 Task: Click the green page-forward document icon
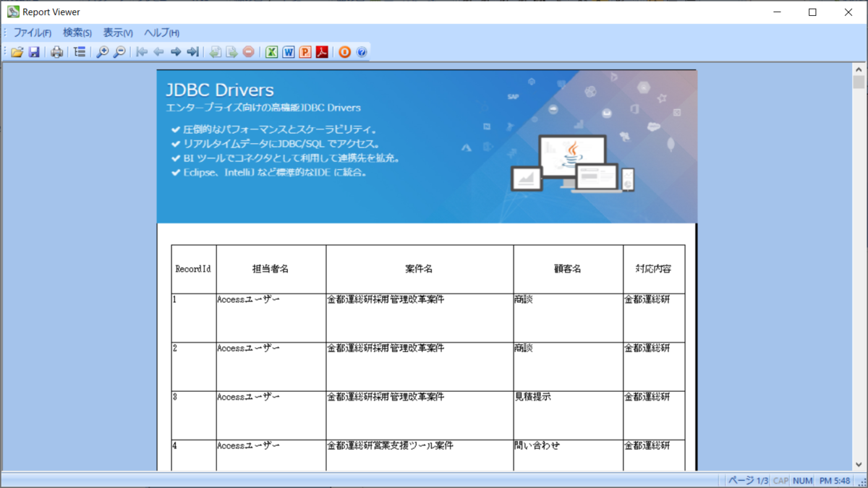pyautogui.click(x=231, y=52)
